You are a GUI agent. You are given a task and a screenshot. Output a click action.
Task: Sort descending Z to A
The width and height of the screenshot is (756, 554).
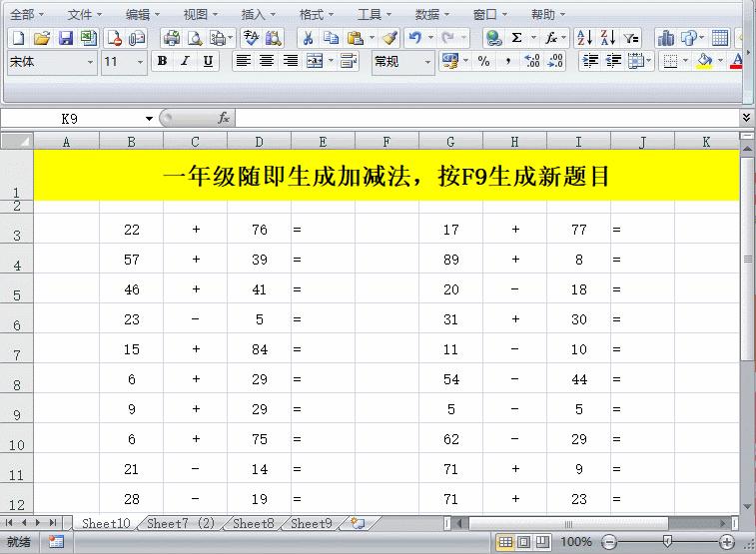click(x=607, y=38)
